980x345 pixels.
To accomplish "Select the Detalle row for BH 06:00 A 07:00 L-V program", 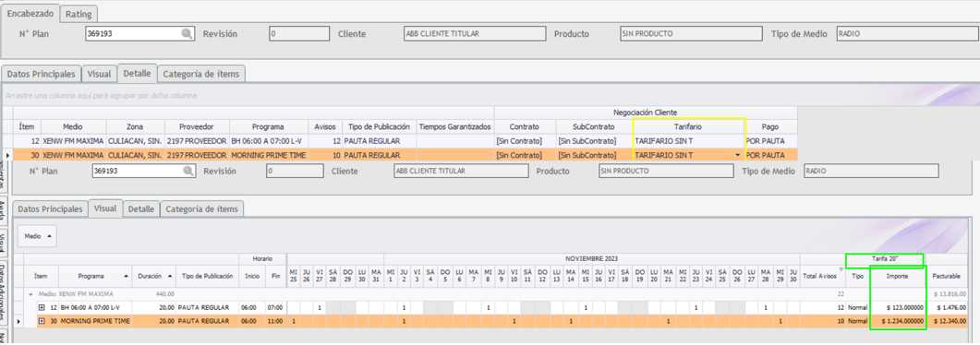I will [x=405, y=141].
